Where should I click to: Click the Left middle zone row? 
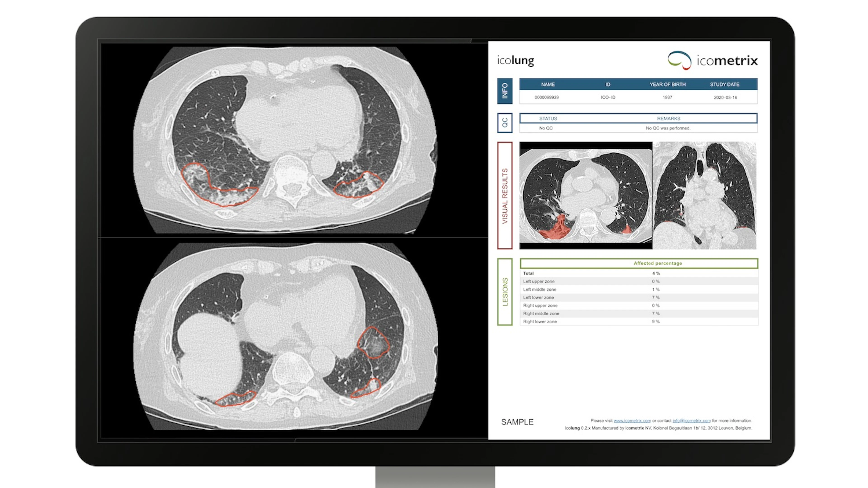639,290
